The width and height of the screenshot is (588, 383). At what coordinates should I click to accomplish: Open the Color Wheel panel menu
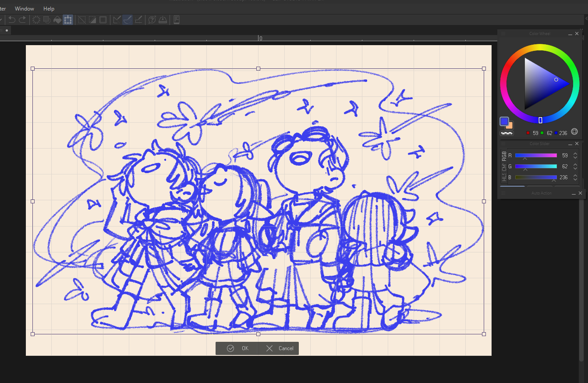503,34
